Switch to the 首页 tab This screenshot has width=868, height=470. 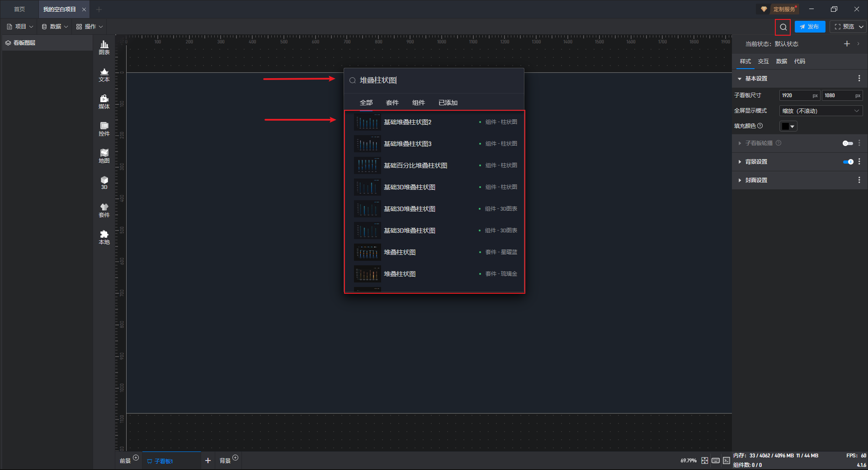[19, 9]
